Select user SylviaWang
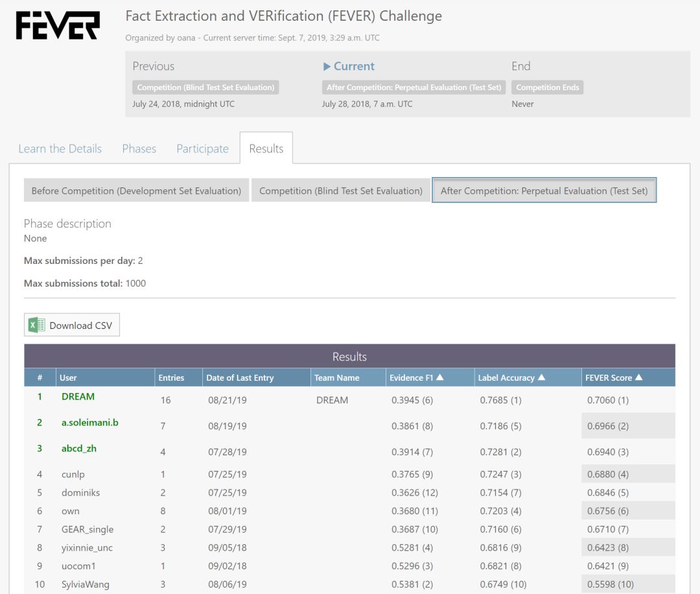700x594 pixels. 85,584
